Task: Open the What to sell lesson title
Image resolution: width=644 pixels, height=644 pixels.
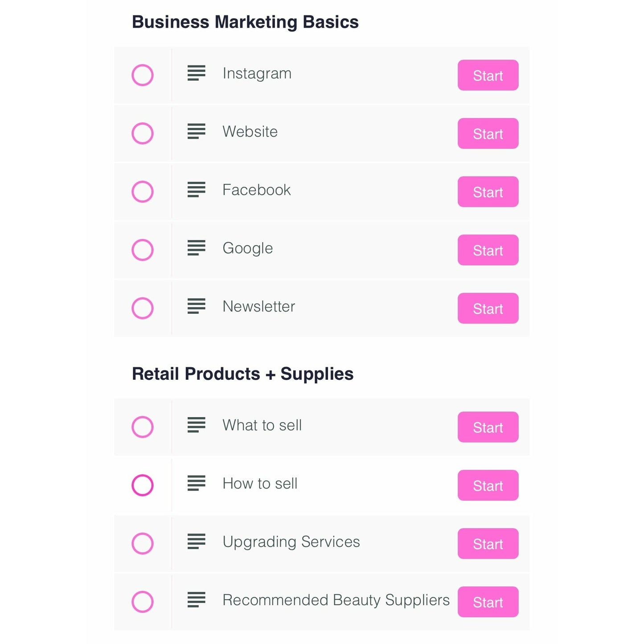Action: click(262, 426)
